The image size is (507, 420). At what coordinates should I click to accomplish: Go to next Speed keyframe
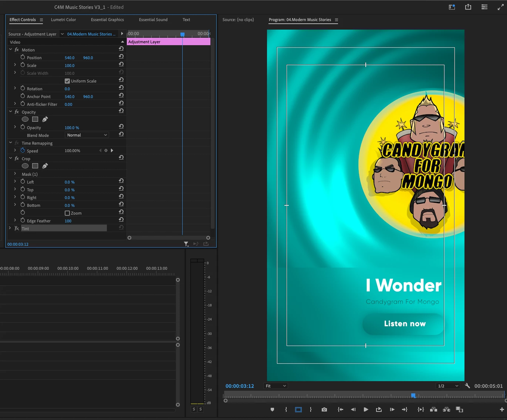pyautogui.click(x=112, y=151)
